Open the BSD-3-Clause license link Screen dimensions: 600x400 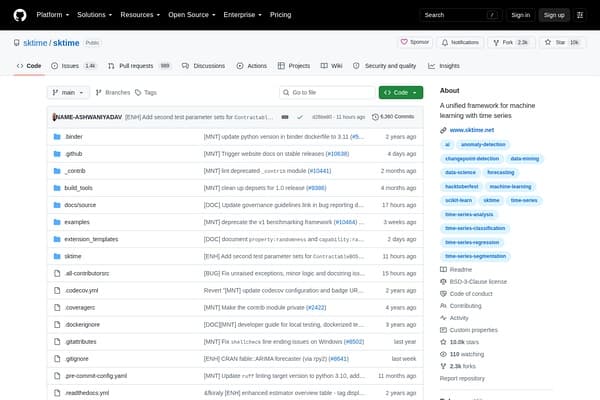[473, 282]
